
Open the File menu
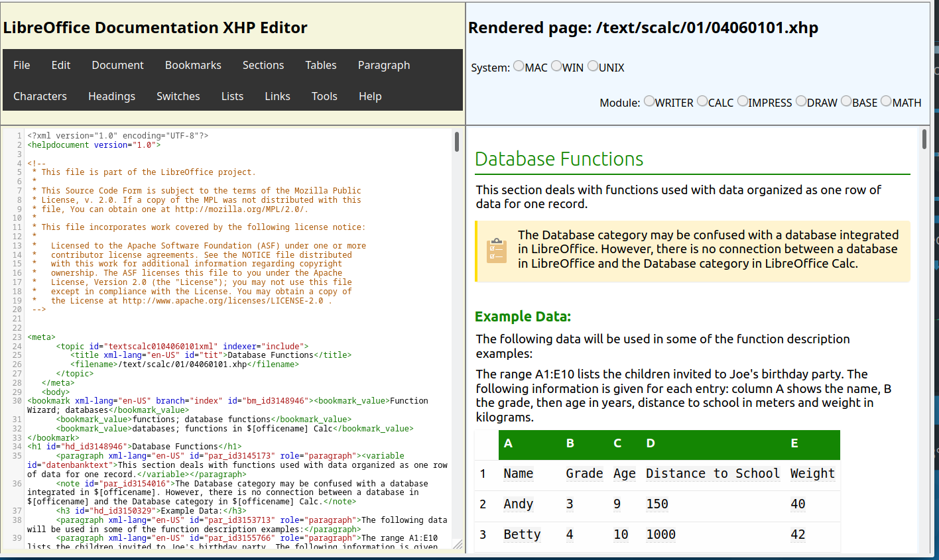pyautogui.click(x=22, y=65)
